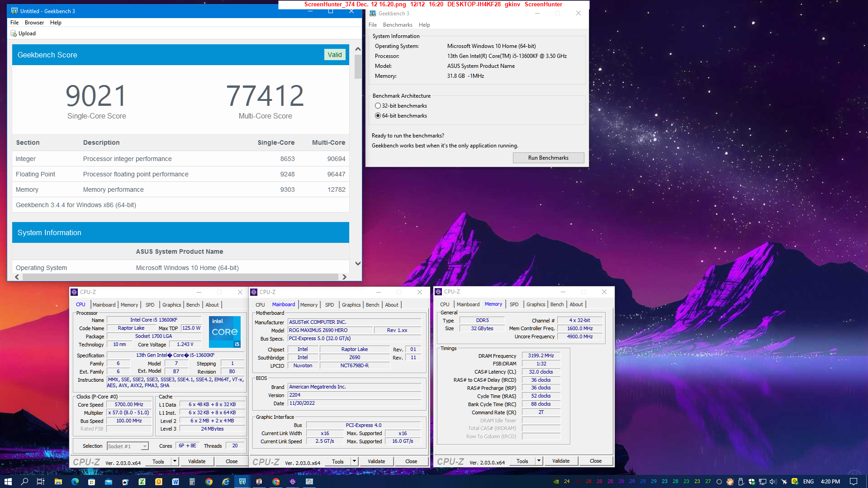Click the 4:20 PM taskbar clock
868x488 pixels.
pyautogui.click(x=830, y=482)
